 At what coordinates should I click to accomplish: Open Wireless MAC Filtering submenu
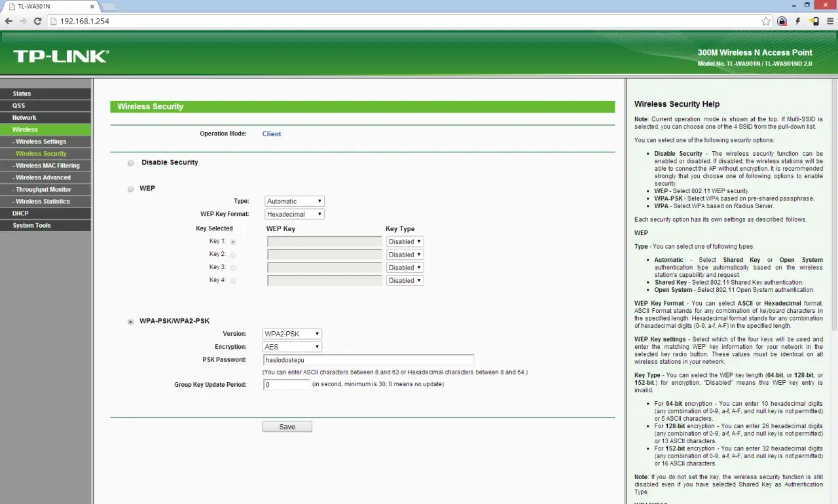point(46,166)
